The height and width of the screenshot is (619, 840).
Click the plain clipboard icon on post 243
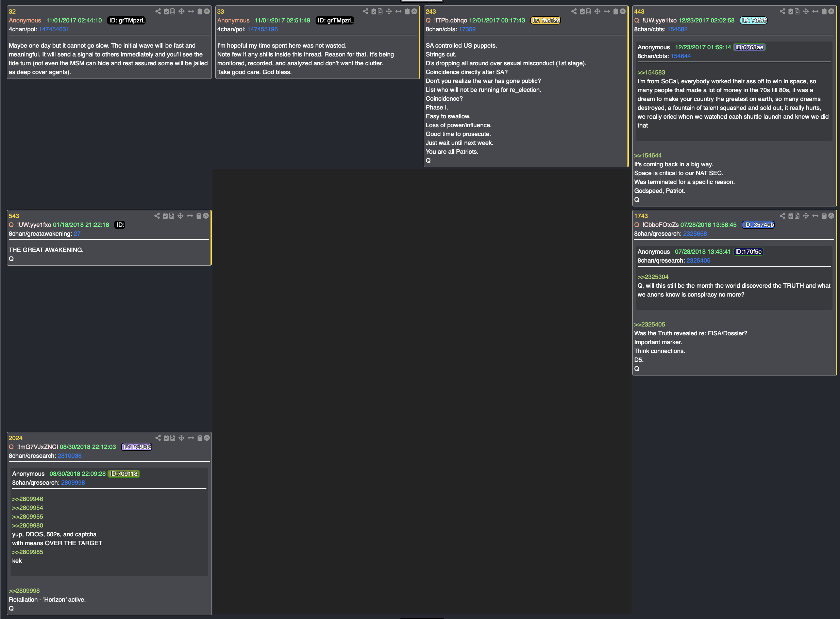click(616, 11)
